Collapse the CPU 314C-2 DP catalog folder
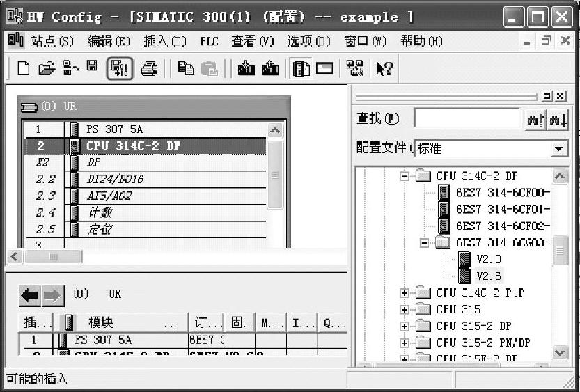Image resolution: width=580 pixels, height=392 pixels. tap(405, 176)
